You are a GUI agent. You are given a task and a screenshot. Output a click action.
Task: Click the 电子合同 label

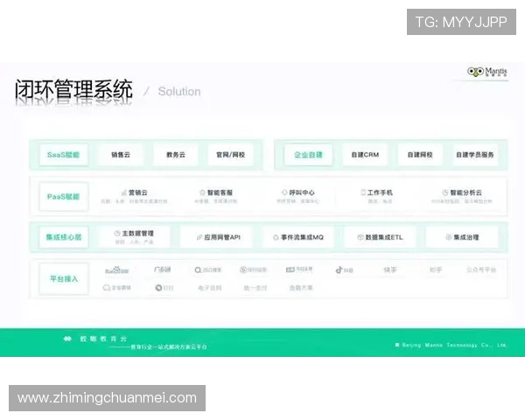coord(210,288)
